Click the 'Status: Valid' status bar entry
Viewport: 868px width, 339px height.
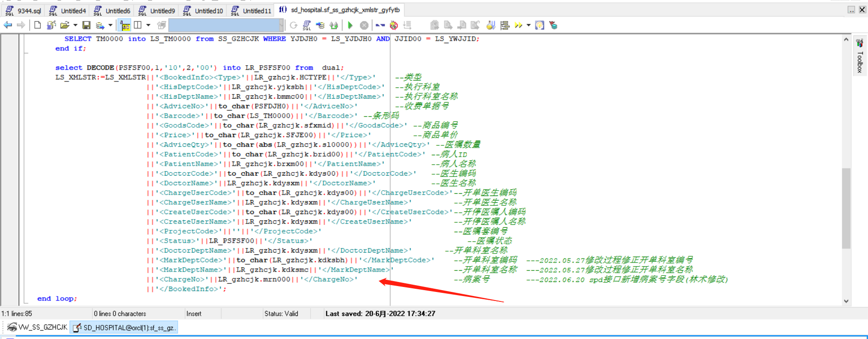tap(281, 314)
